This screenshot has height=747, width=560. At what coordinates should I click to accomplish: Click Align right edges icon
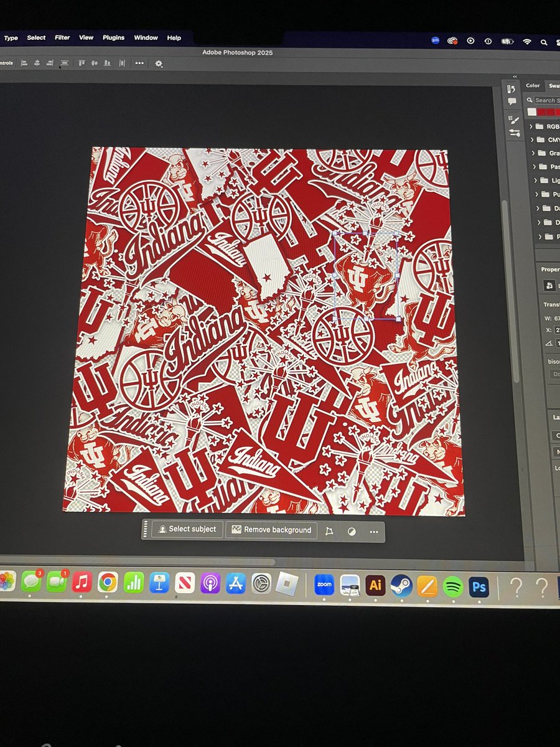tap(50, 63)
